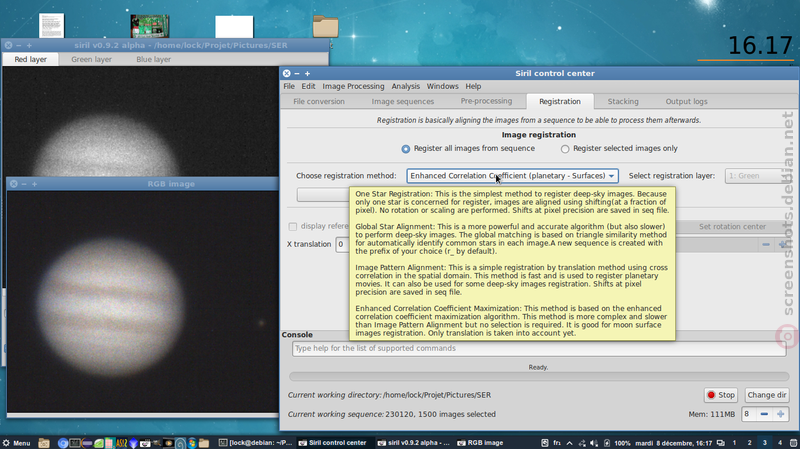Viewport: 800px width, 449px height.
Task: Open the AS!2 launcher icon in taskbar
Action: pos(121,443)
